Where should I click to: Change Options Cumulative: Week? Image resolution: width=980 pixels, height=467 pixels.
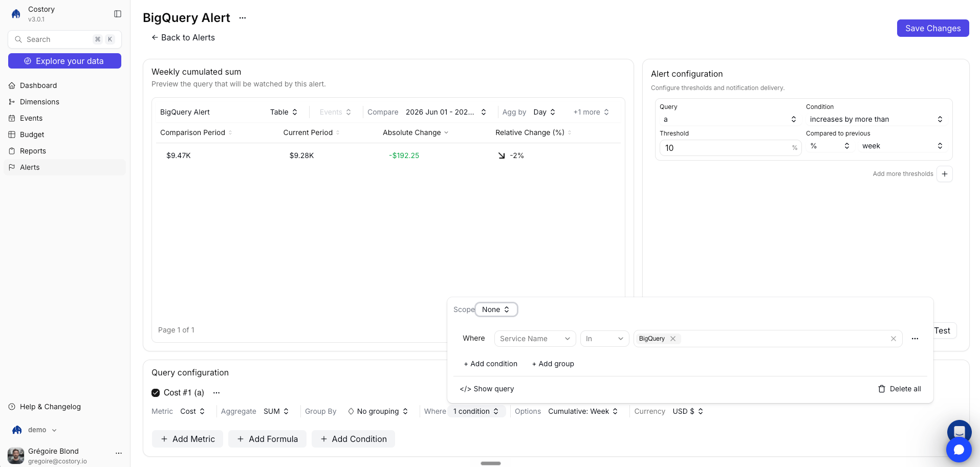583,411
